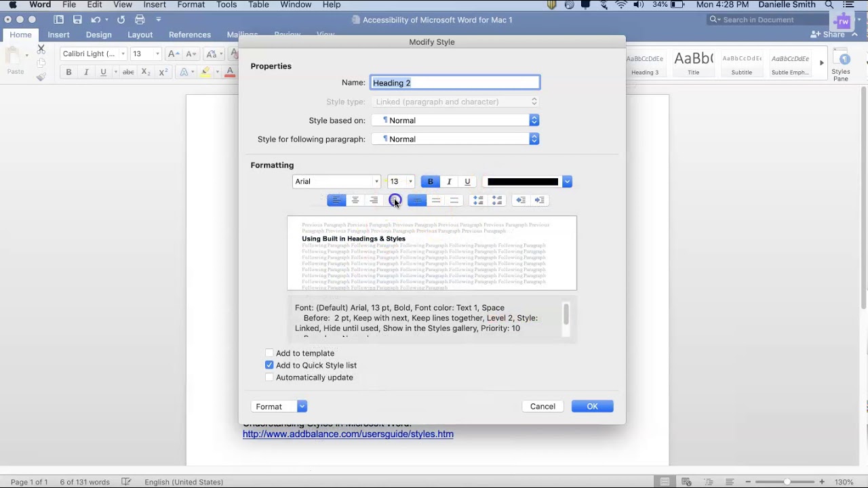
Task: Enable Automatically update checkbox
Action: (x=269, y=378)
